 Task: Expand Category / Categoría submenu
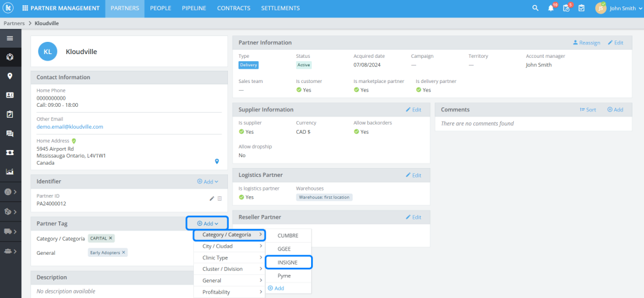coord(230,235)
